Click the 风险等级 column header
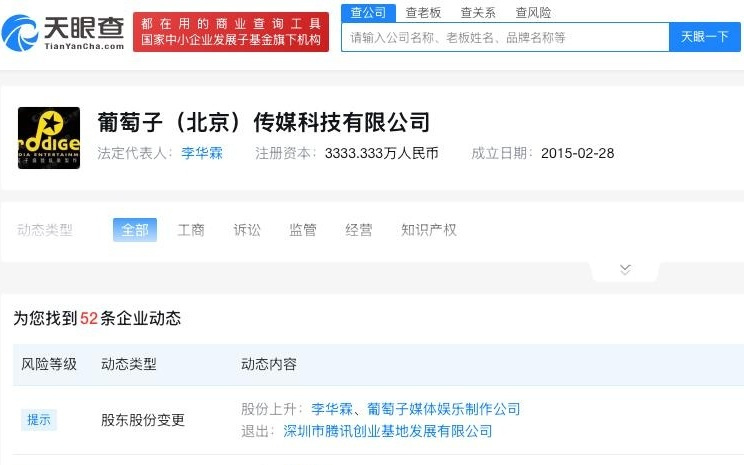744x465 pixels. tap(49, 364)
